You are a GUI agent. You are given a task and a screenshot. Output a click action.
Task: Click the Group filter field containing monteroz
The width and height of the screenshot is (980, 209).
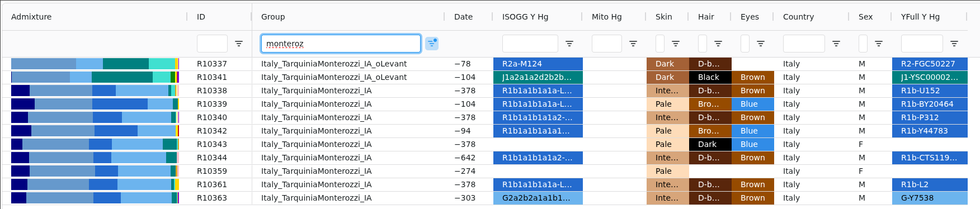[x=341, y=44]
